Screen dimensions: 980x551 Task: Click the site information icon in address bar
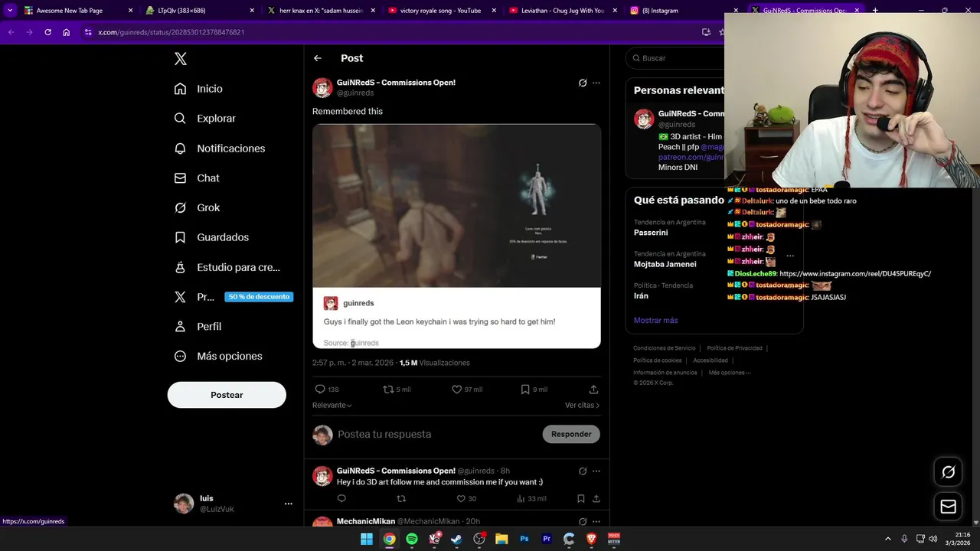(88, 32)
